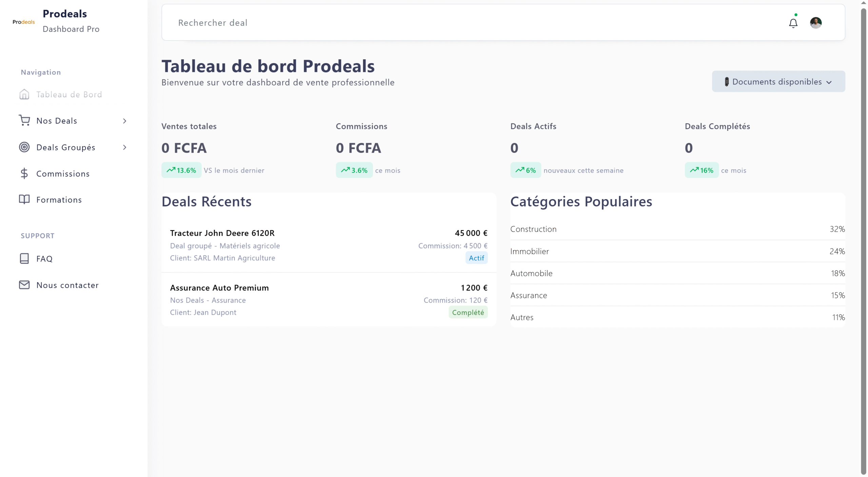868x477 pixels.
Task: Click inside the Rechercher deal search field
Action: click(305, 22)
